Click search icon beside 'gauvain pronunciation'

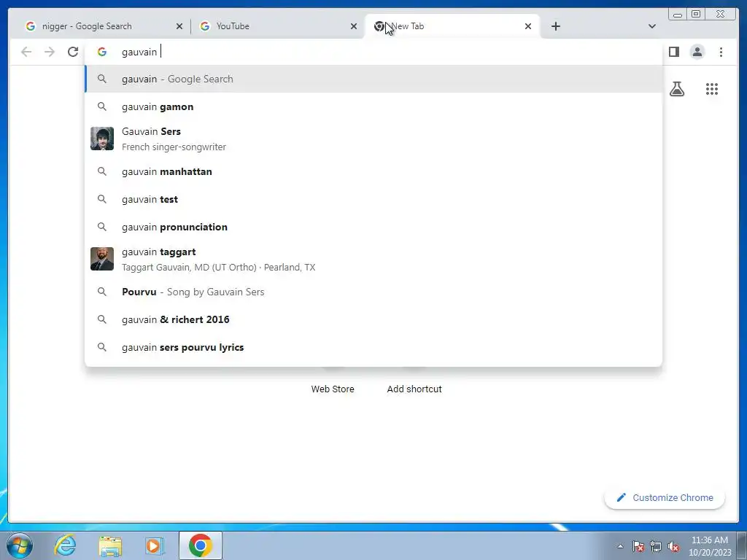pos(102,227)
